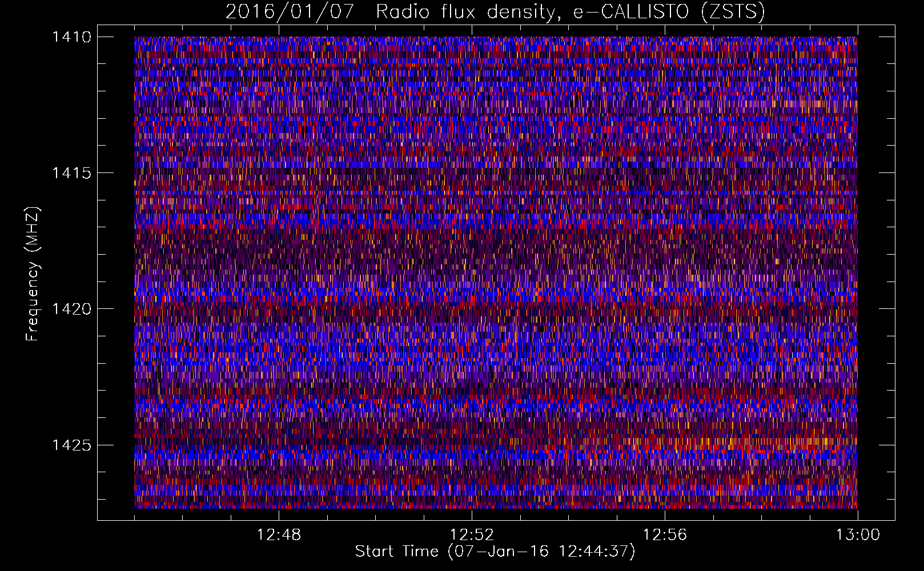Click the 1420 frequency tick label
The image size is (924, 571).
click(71, 309)
